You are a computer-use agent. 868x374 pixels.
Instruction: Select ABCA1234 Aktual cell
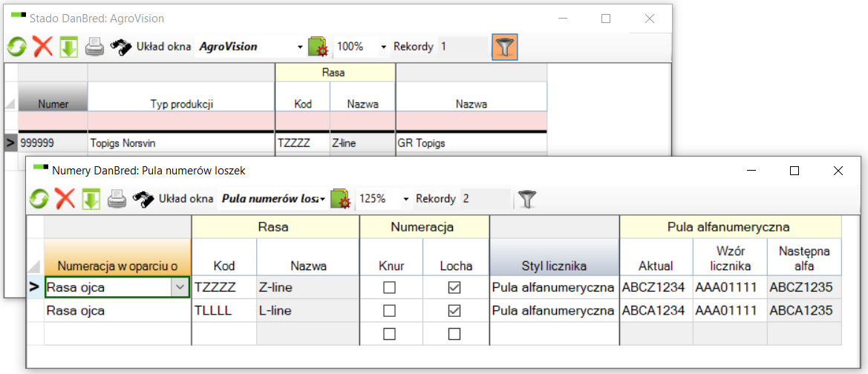[656, 311]
